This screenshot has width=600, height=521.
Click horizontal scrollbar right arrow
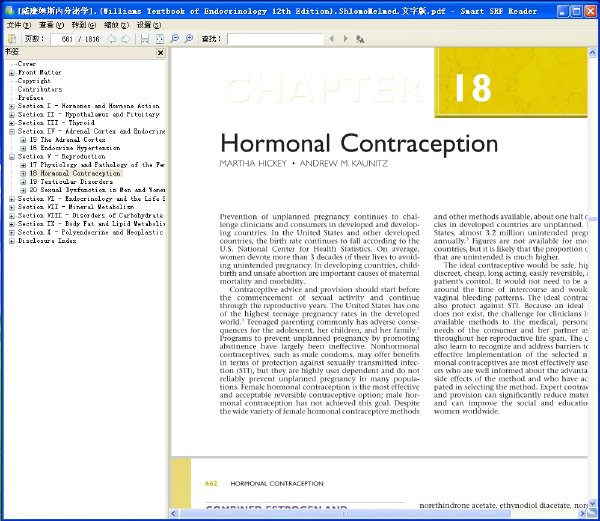(583, 513)
